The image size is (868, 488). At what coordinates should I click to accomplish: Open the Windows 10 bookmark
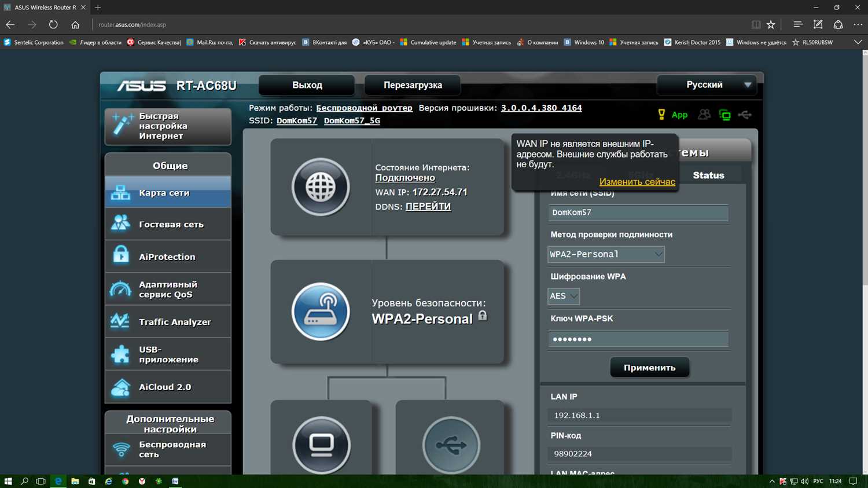coord(584,42)
